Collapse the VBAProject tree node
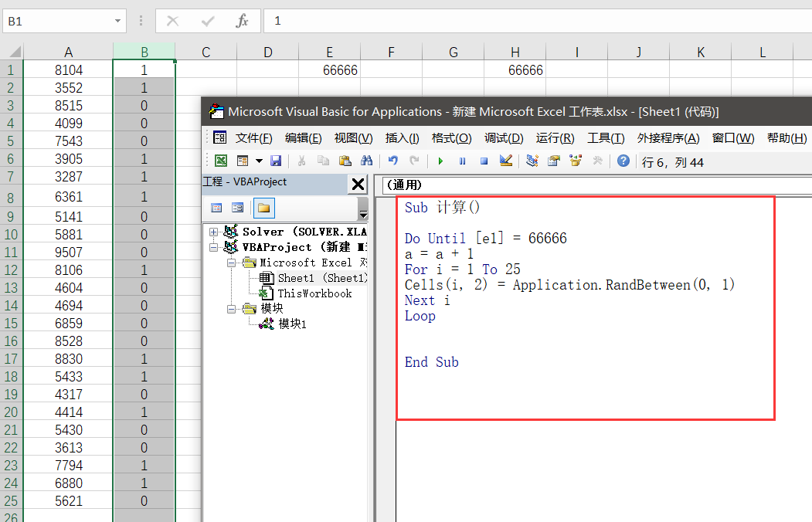Screen dimensions: 812x522 214,247
